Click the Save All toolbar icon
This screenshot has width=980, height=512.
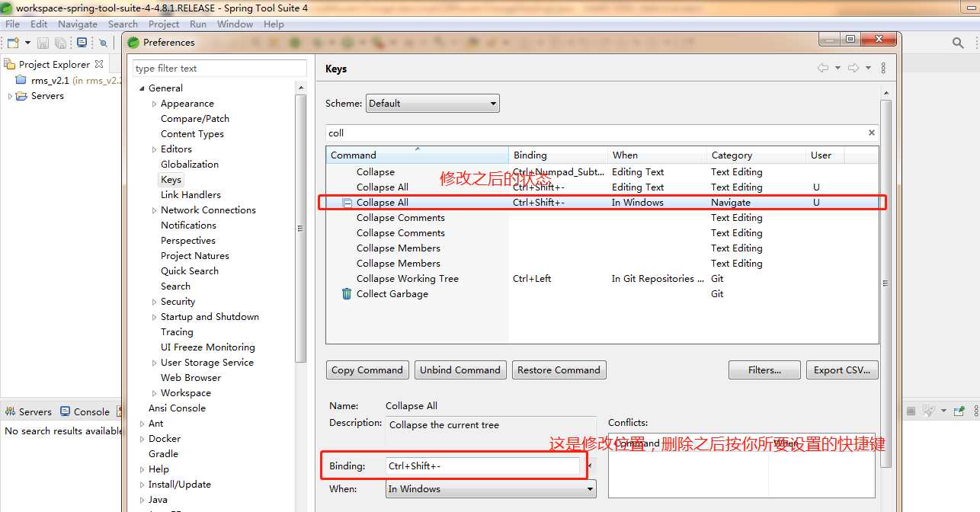point(60,43)
